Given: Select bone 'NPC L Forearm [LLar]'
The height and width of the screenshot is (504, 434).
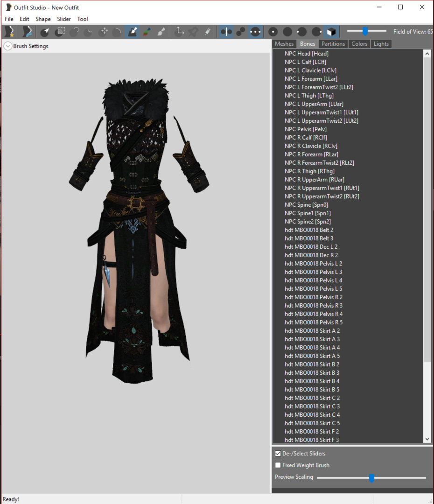Looking at the screenshot, I should (x=311, y=79).
